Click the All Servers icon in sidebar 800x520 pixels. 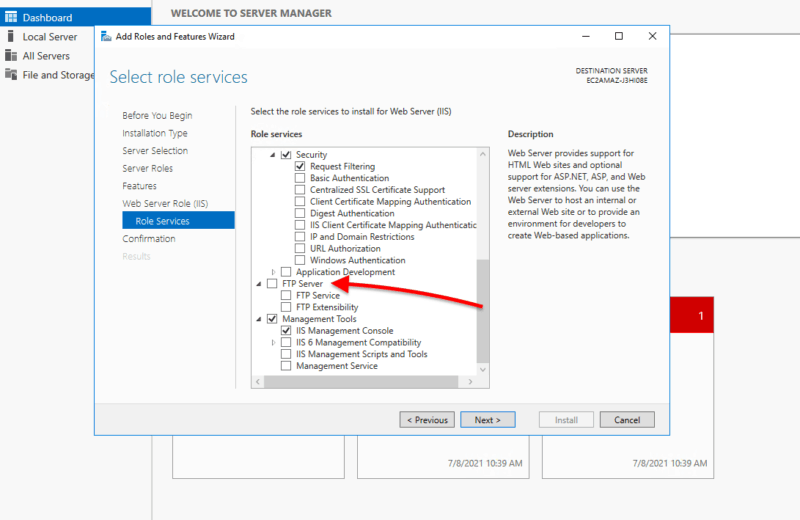[x=11, y=56]
